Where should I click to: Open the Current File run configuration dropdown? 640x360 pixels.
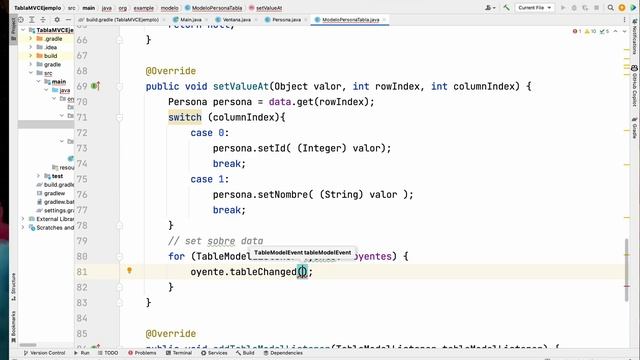(x=534, y=8)
